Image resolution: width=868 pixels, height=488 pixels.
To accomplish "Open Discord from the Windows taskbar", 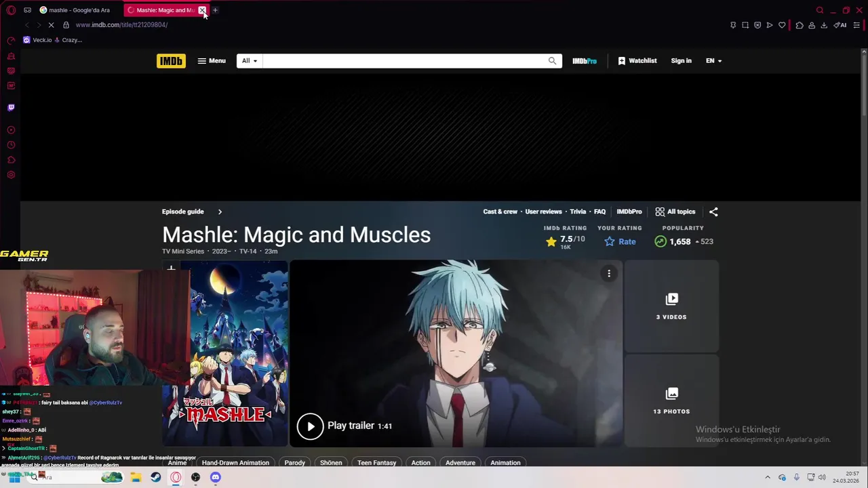I will point(216,477).
